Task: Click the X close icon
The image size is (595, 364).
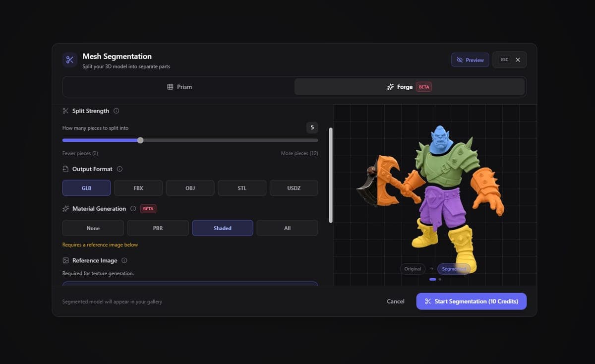Action: coord(518,60)
